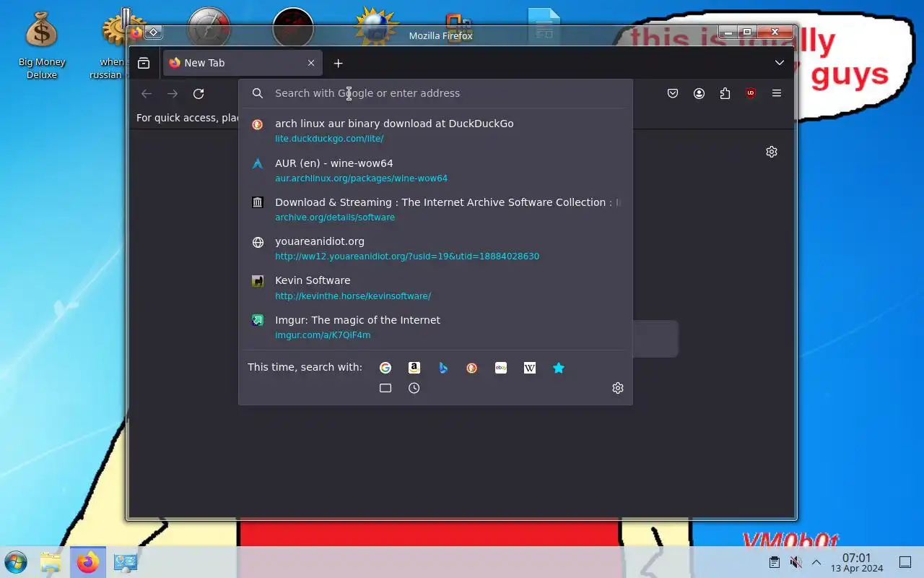Image resolution: width=924 pixels, height=578 pixels.
Task: Search this time with Wikipedia
Action: (x=530, y=368)
